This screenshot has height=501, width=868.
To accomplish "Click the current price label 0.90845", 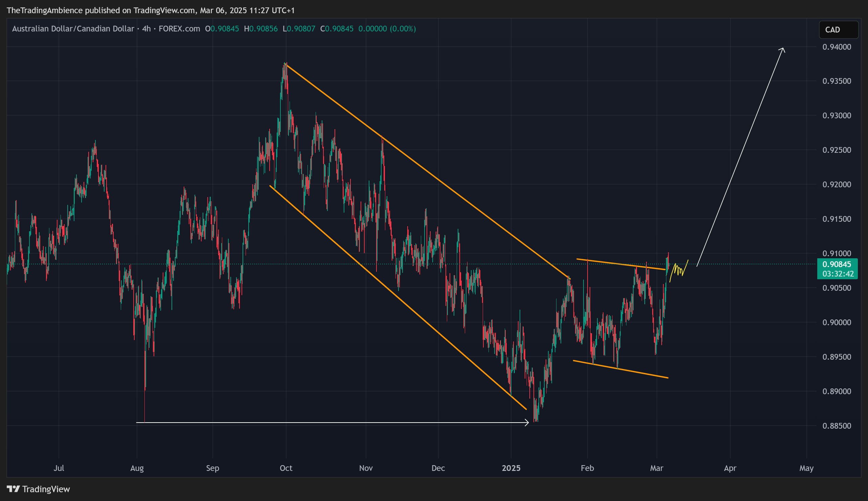I will click(x=837, y=264).
